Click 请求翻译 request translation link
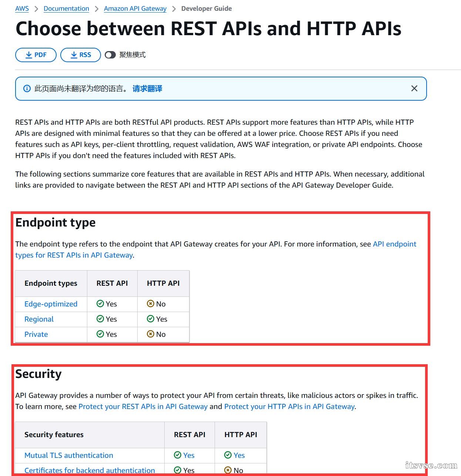The image size is (461, 476). tap(147, 88)
